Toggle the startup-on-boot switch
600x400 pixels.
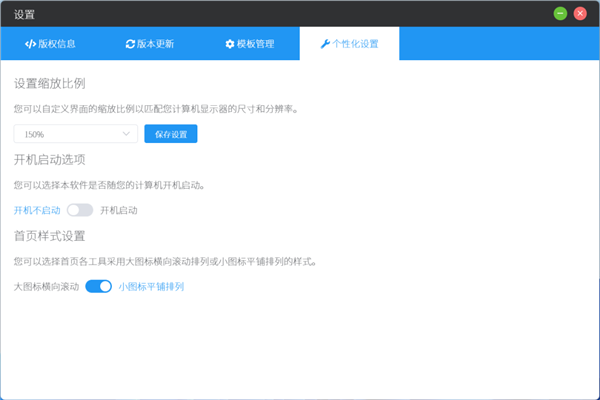80,211
